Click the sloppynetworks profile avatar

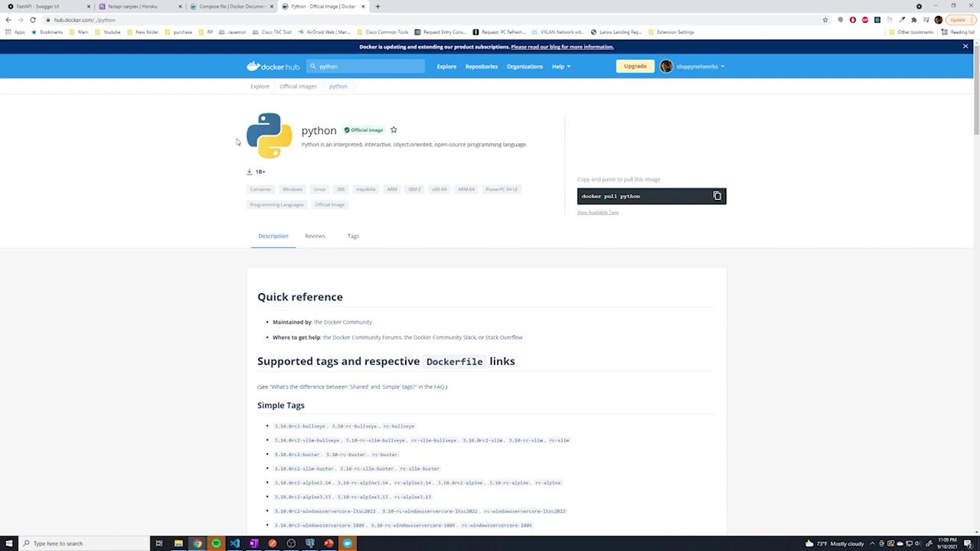(x=666, y=67)
